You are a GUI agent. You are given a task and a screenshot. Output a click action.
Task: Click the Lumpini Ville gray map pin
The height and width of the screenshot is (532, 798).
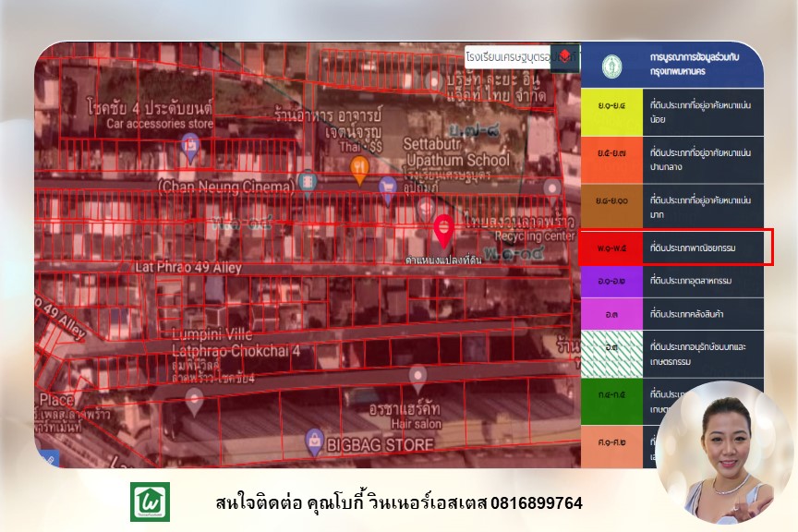tap(194, 399)
